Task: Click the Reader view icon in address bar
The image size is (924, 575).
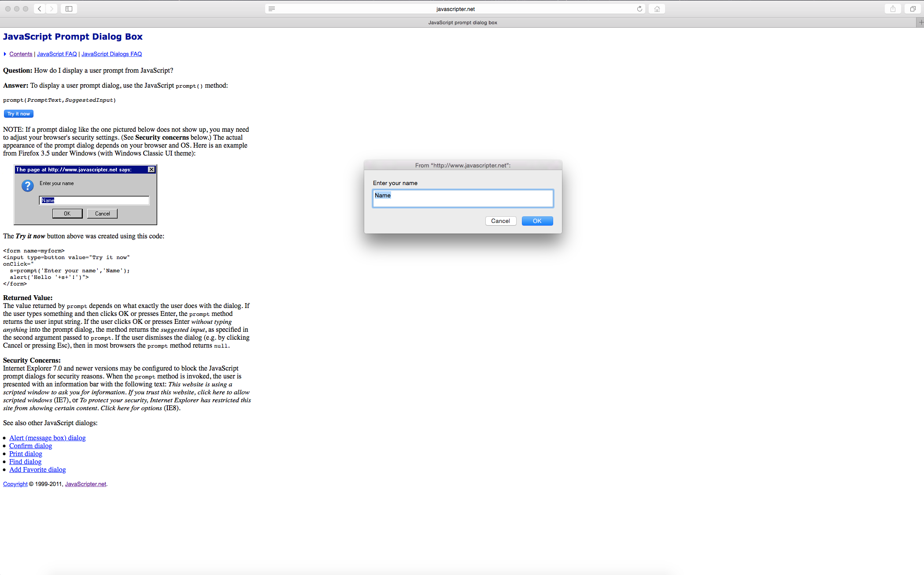Action: click(x=272, y=9)
